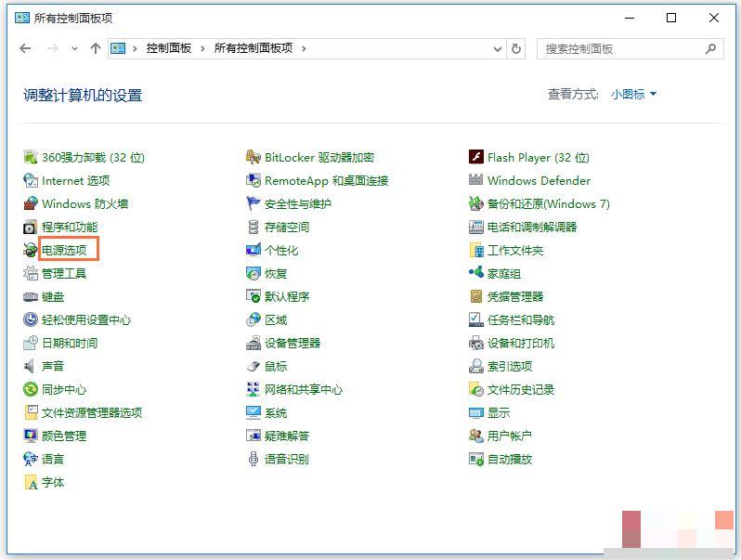The height and width of the screenshot is (560, 741).
Task: Open the Windows 防火墙 firewall icon
Action: point(31,203)
